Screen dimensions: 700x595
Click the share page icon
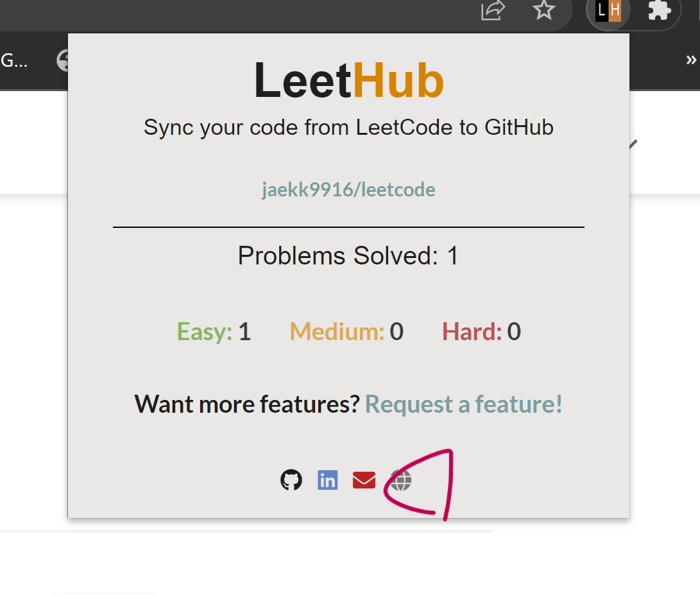[493, 10]
